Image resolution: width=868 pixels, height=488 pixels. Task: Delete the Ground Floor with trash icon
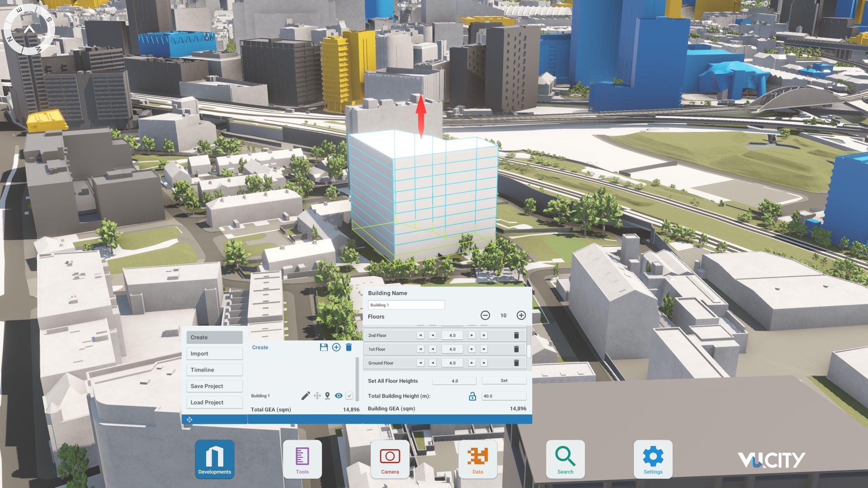click(516, 363)
